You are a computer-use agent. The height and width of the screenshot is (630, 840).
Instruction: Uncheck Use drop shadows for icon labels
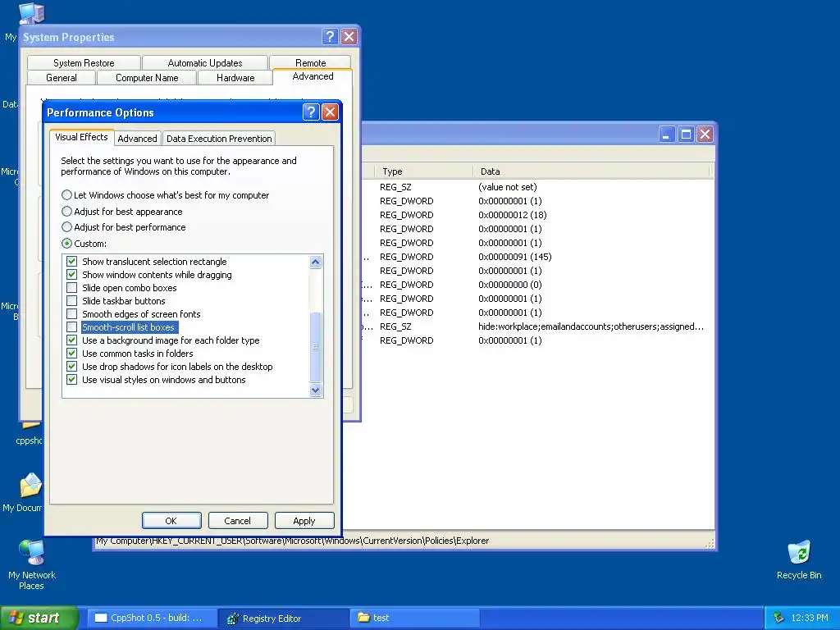[x=72, y=367]
